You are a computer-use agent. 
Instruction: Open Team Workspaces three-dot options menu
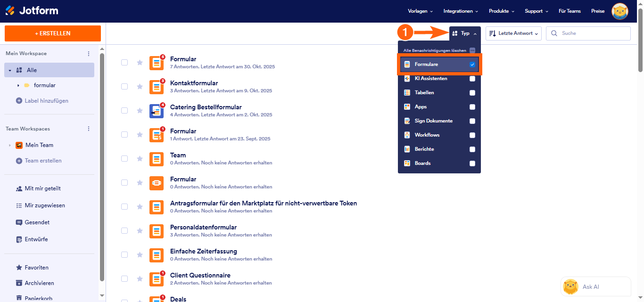[89, 129]
